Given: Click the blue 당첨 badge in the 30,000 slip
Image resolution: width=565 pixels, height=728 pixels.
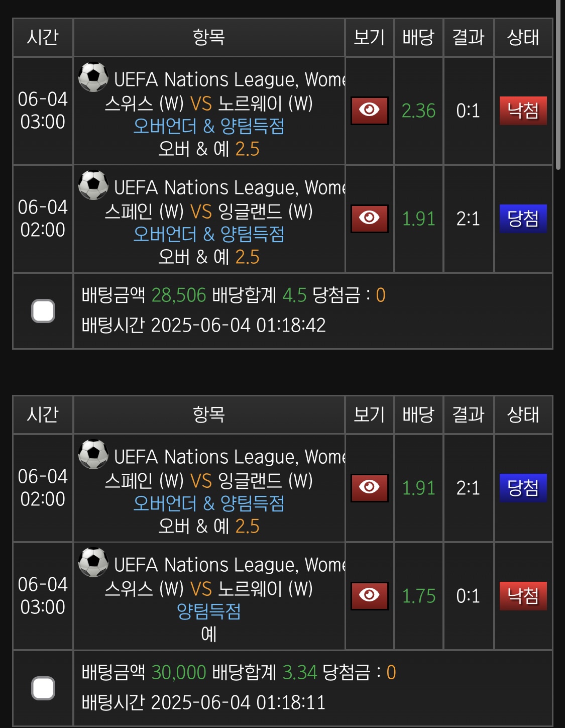Looking at the screenshot, I should pos(523,488).
